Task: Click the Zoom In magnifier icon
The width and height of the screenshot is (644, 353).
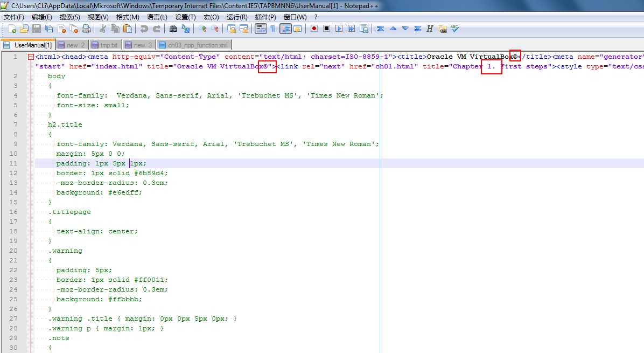Action: 202,29
